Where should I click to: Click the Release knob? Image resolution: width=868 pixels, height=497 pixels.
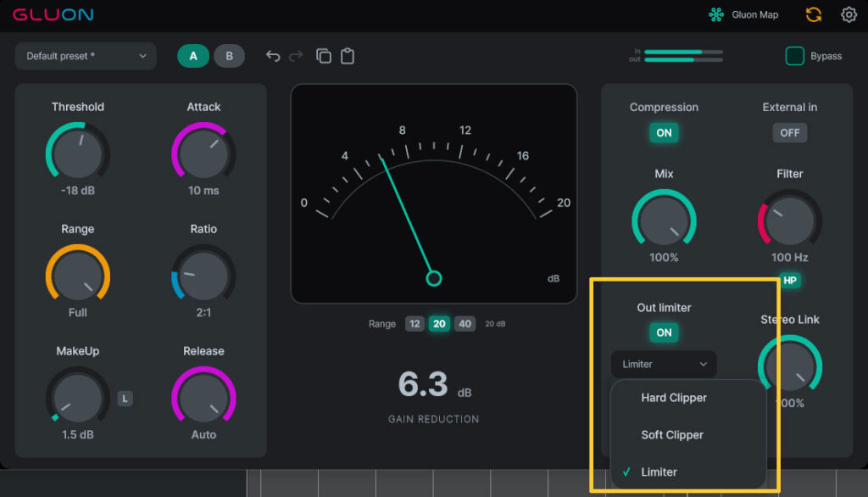click(x=203, y=397)
